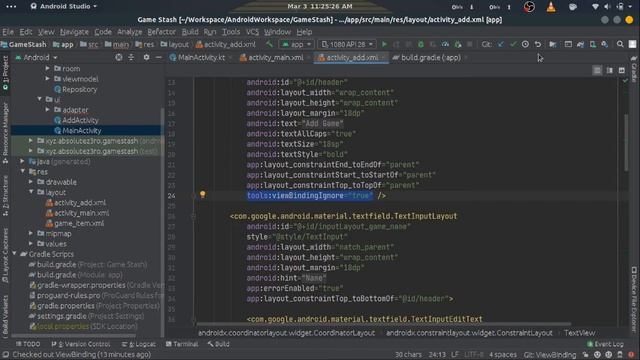Click the collapse all icon in Project panel

(x=131, y=58)
